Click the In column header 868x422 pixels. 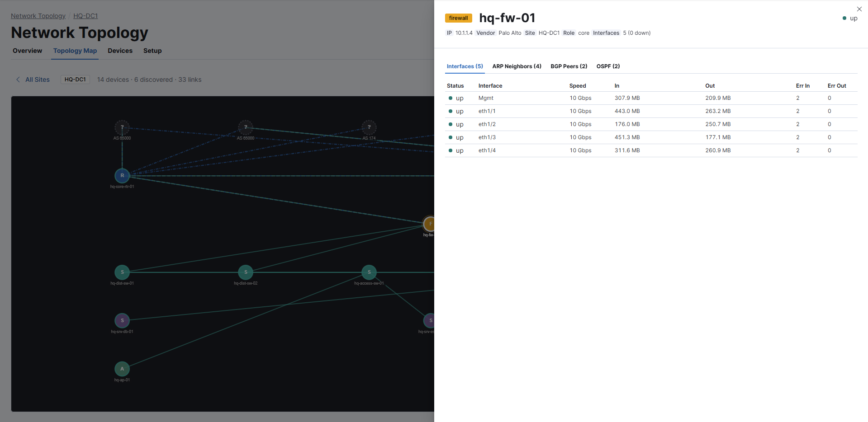pos(617,86)
